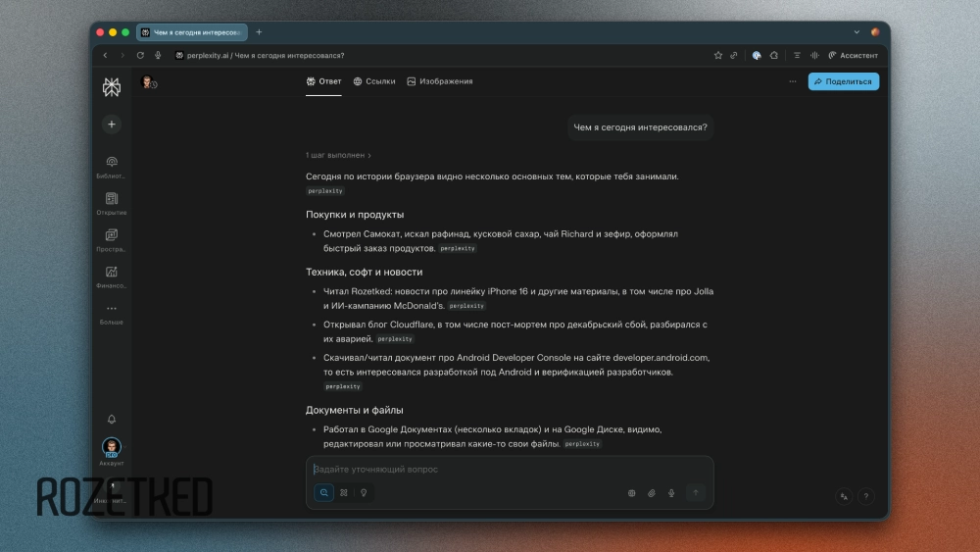The image size is (980, 552).
Task: Start a new thread with the plus button
Action: tap(112, 125)
